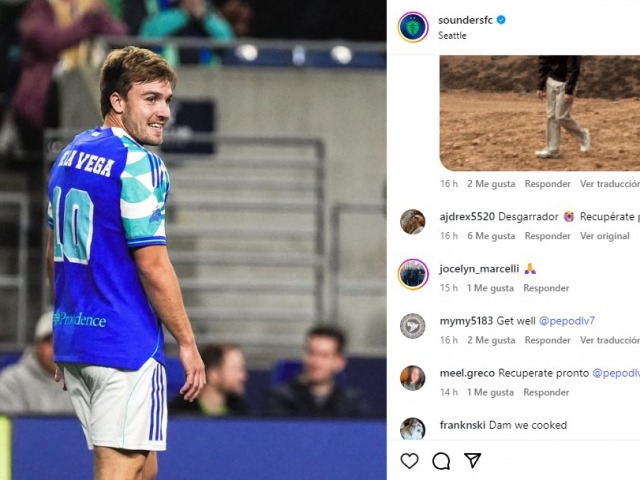Click the share paper plane icon
This screenshot has height=480, width=640.
tap(472, 461)
